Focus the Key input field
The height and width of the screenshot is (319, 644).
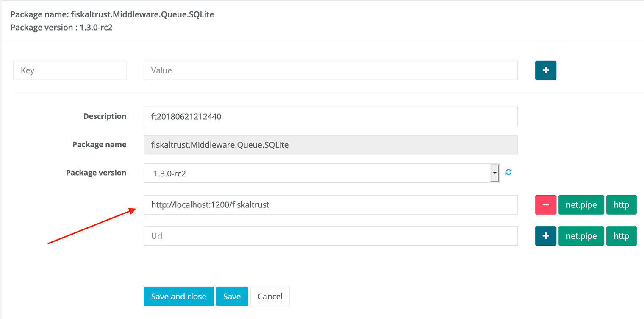coord(70,70)
